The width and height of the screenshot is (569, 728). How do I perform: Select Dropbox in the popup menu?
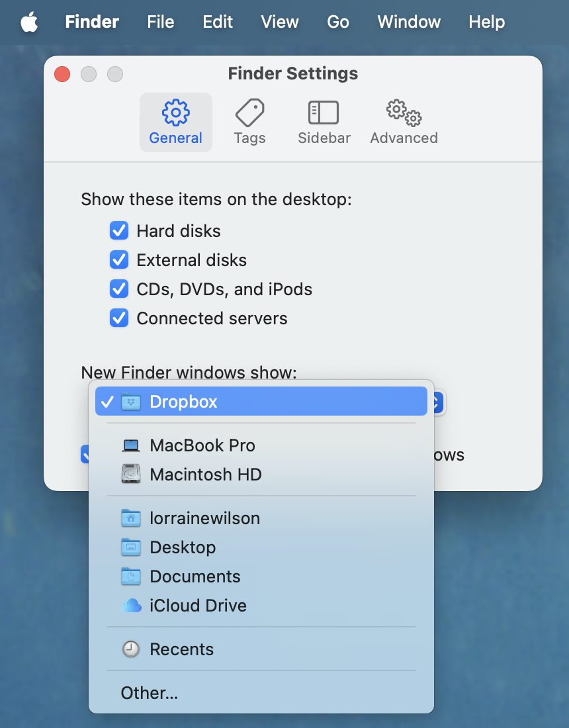(x=261, y=402)
